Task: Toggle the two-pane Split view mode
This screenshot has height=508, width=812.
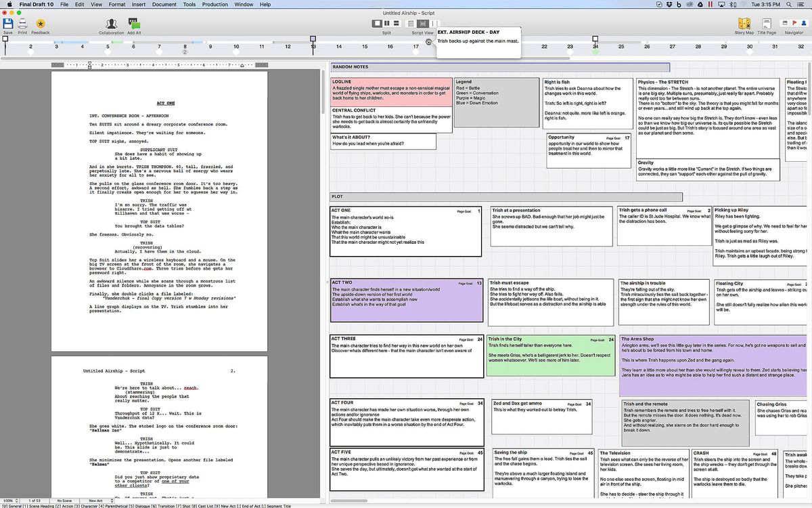Action: click(x=386, y=23)
